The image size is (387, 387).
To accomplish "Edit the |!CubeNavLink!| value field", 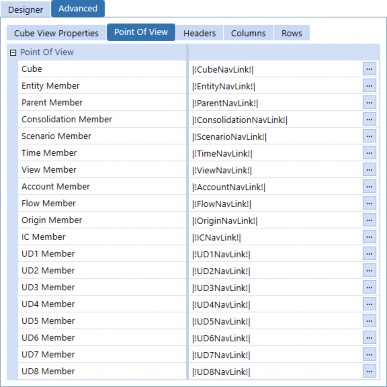I will (276, 69).
